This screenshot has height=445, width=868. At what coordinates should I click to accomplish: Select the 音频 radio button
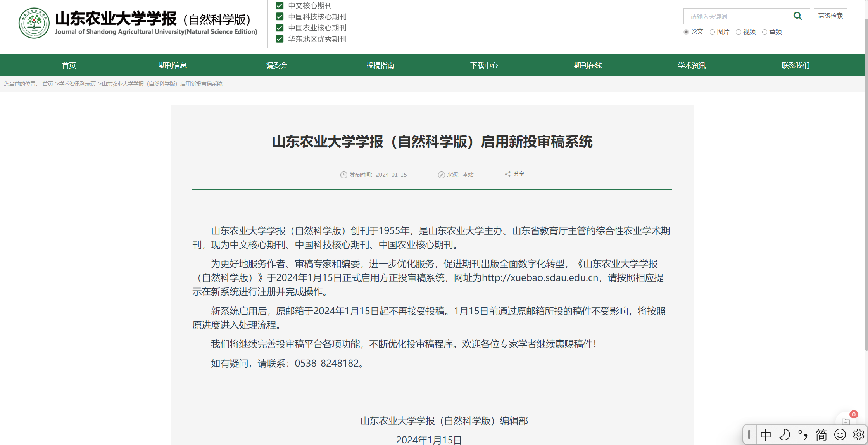[764, 32]
